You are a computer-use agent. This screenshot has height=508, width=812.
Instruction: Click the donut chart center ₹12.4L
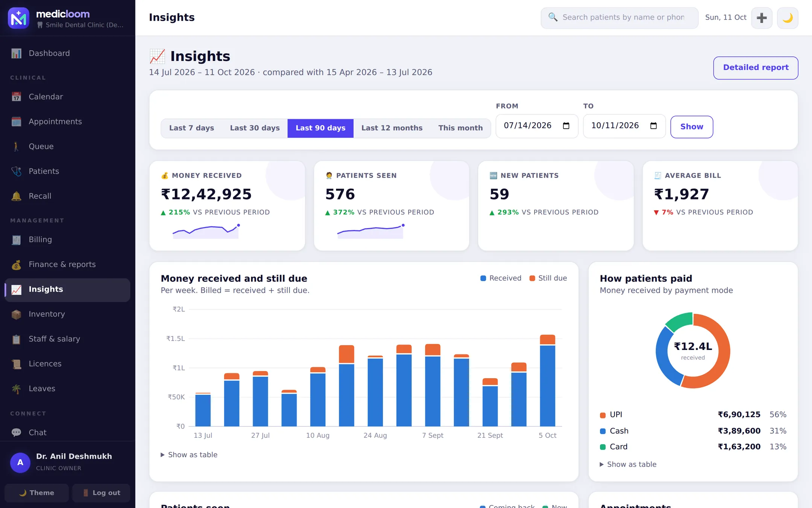click(x=693, y=347)
